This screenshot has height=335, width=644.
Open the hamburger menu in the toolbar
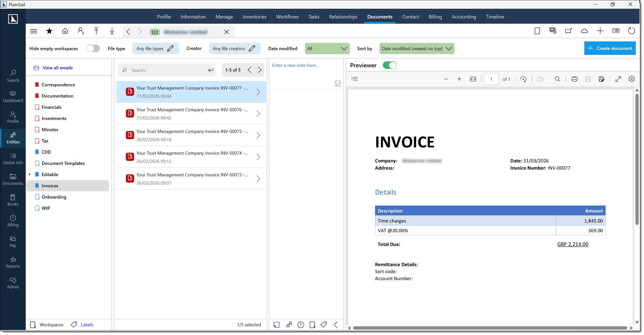33,31
